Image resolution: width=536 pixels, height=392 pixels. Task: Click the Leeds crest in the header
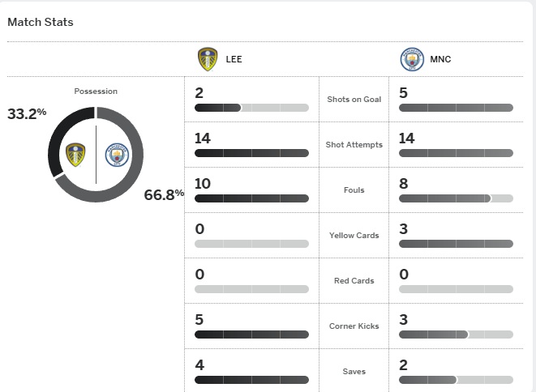coord(208,59)
